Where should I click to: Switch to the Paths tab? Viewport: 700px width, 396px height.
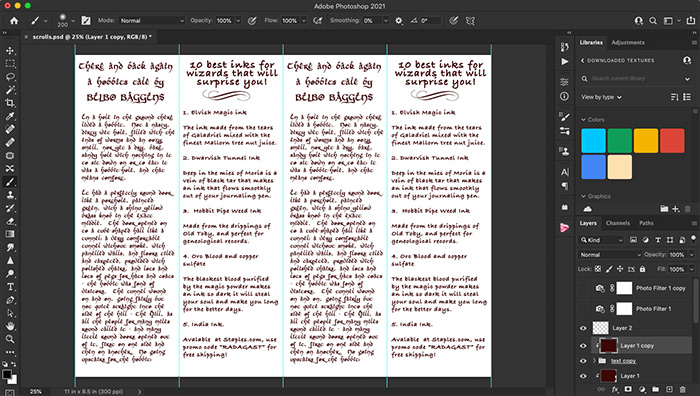(646, 223)
